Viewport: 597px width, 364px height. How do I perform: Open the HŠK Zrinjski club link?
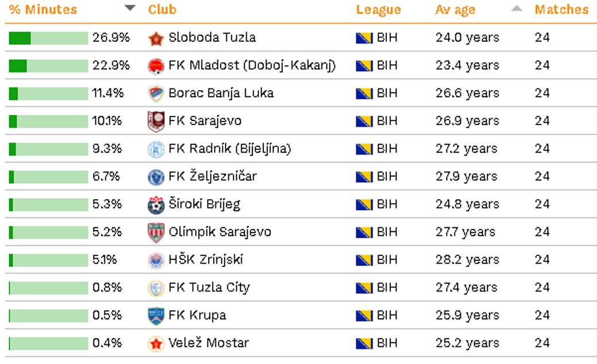(206, 260)
